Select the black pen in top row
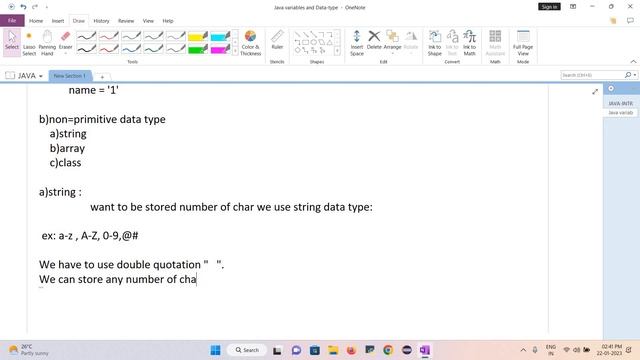640x360 pixels. pos(87,36)
